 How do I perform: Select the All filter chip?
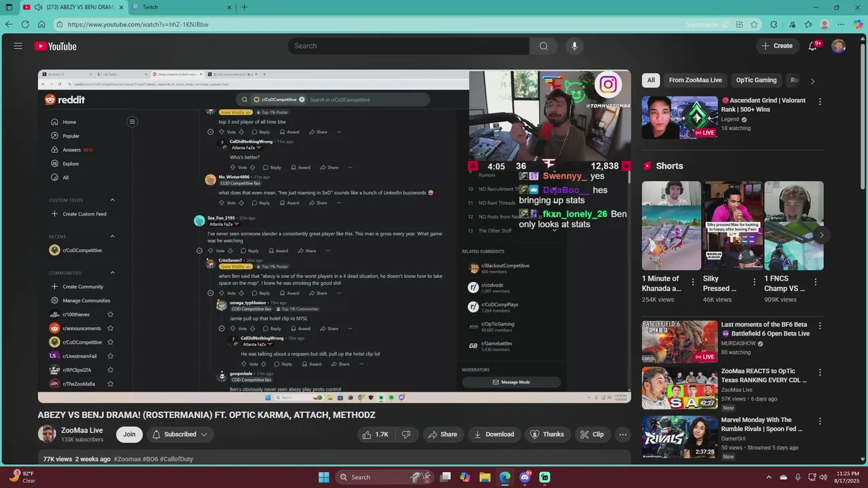pyautogui.click(x=651, y=80)
